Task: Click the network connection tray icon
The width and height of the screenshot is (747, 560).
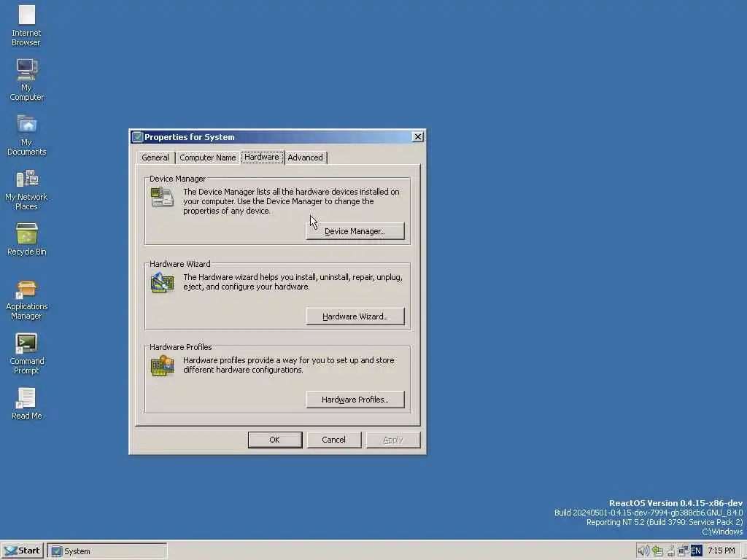Action: tap(671, 551)
